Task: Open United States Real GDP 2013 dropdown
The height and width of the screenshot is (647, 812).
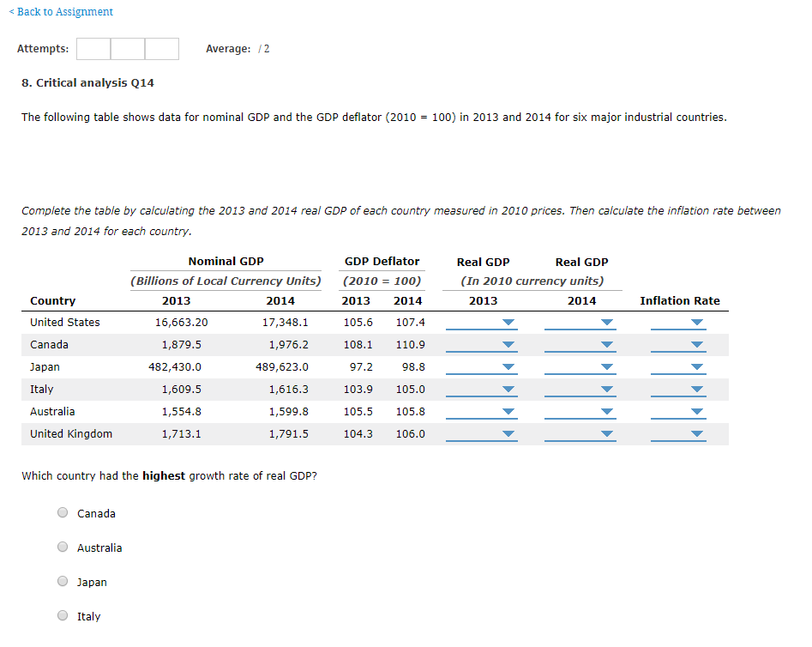Action: coord(483,323)
